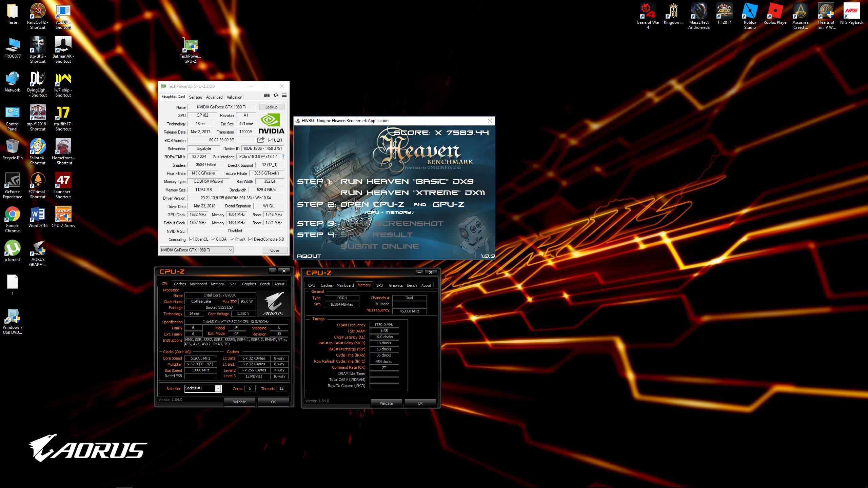Open the CPU-Z Aorus desktop icon
Screen dimensions: 868x488
[x=63, y=217]
